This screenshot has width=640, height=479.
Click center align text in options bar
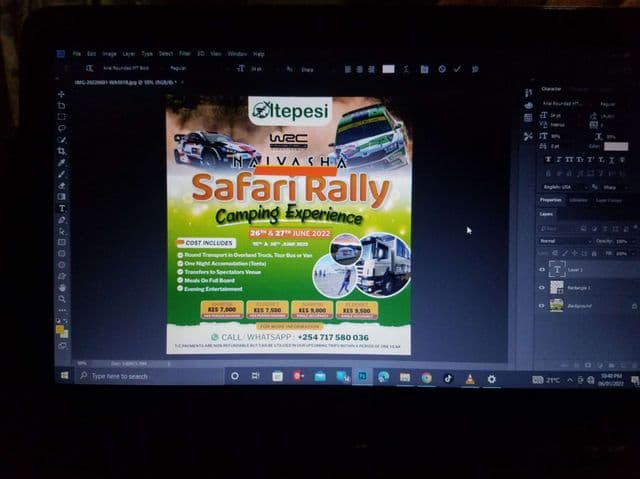tap(360, 69)
